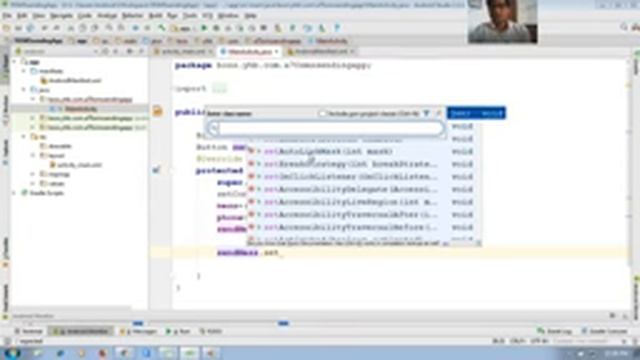Click the Undo toolbar icon
Viewport: 640px width, 360px height.
(x=44, y=28)
